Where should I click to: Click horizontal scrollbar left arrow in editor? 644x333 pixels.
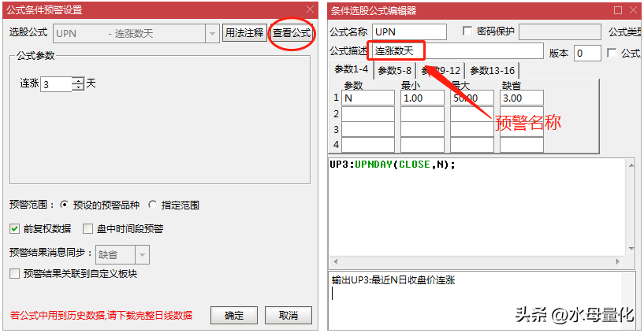pos(336,261)
